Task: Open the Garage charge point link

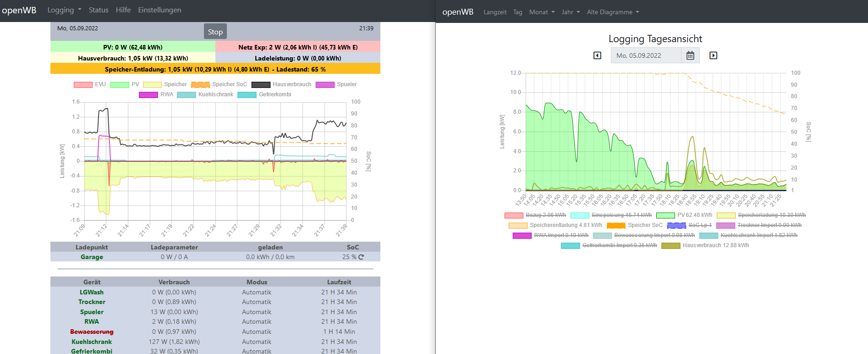Action: 92,257
